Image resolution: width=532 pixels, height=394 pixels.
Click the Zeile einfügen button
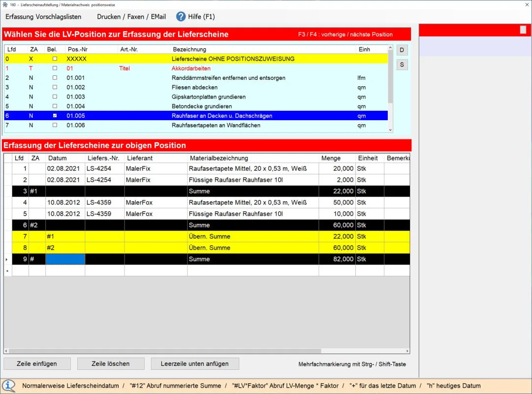[37, 363]
